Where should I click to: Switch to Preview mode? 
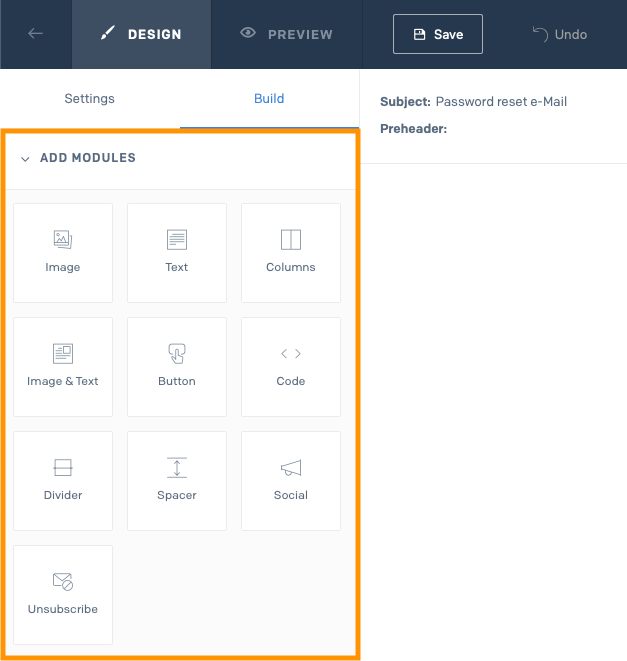[287, 34]
